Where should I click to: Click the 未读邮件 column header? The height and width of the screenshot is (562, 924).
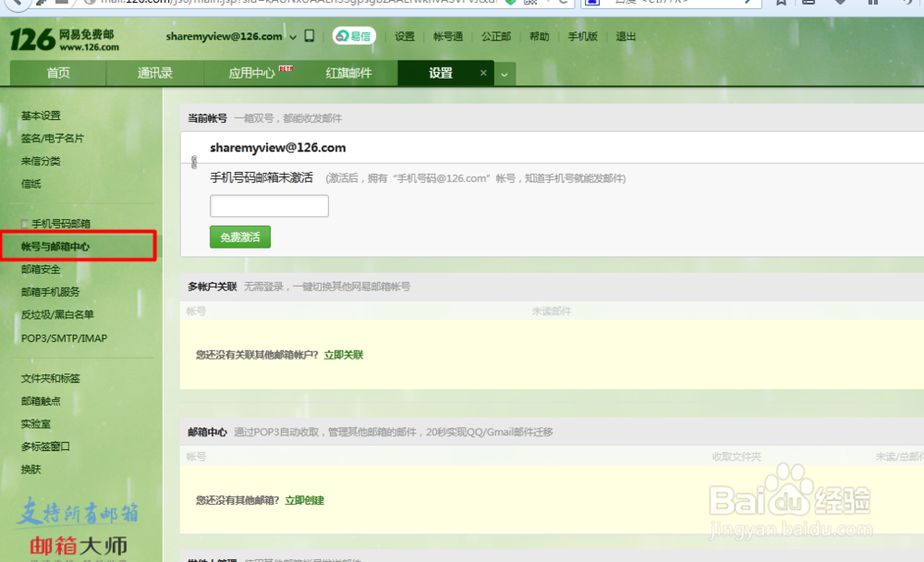click(x=552, y=311)
